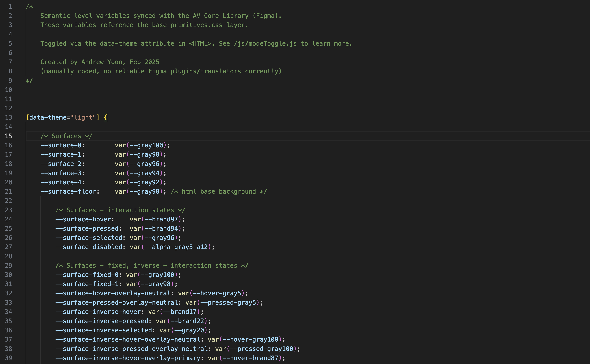
Task: Click the "html base background" comment
Action: click(x=219, y=191)
